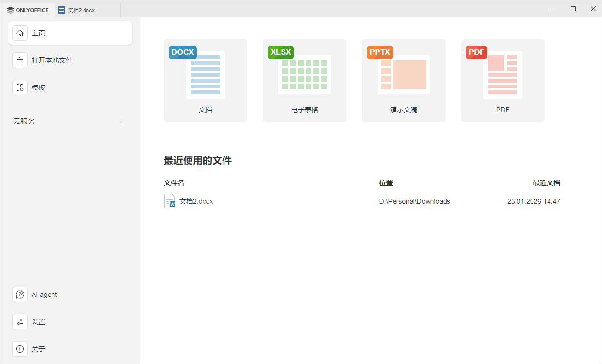Add a cloud service with plus button

(121, 122)
